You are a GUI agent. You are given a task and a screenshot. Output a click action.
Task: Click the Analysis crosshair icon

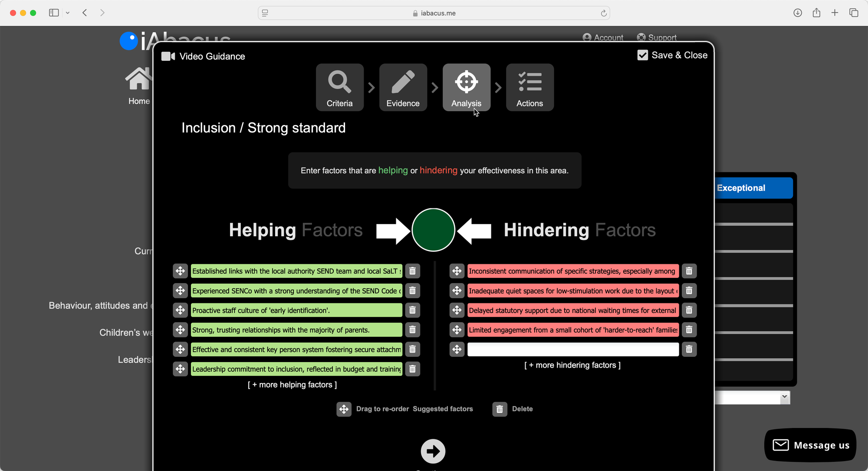[466, 82]
